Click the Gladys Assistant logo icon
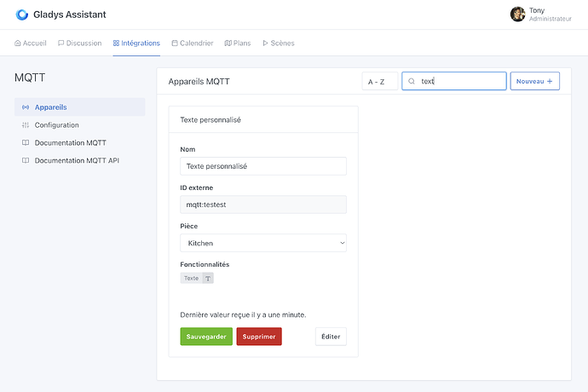The height and width of the screenshot is (392, 588). (22, 14)
